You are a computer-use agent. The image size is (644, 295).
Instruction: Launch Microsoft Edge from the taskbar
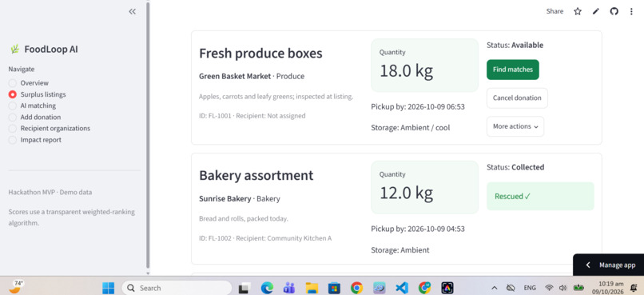[267, 288]
